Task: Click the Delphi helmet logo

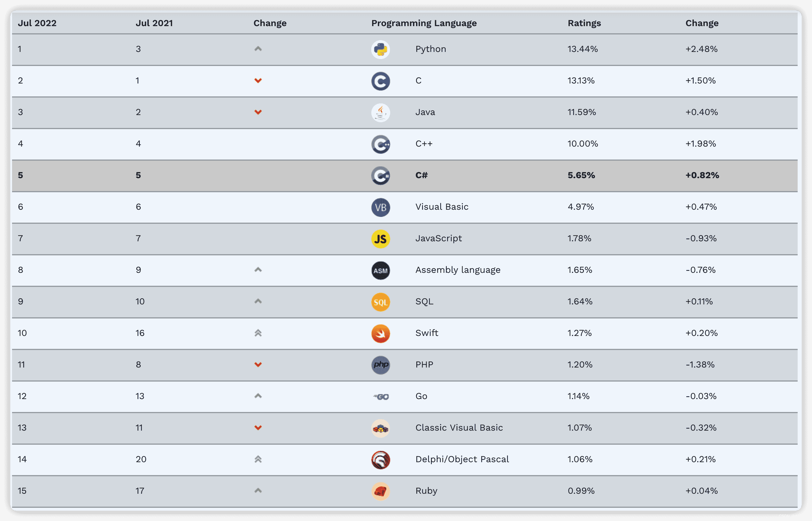Action: click(x=381, y=460)
